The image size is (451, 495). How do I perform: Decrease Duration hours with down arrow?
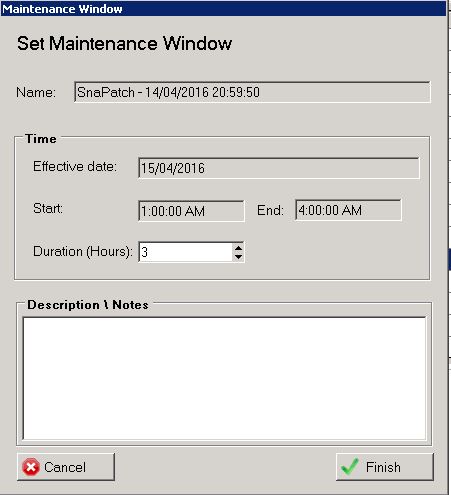[238, 257]
